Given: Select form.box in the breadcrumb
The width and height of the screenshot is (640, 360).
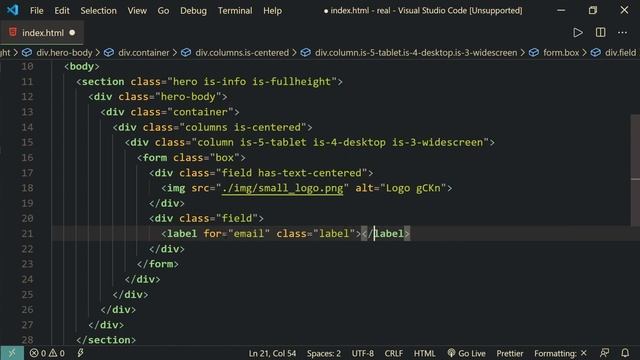Looking at the screenshot, I should (561, 53).
